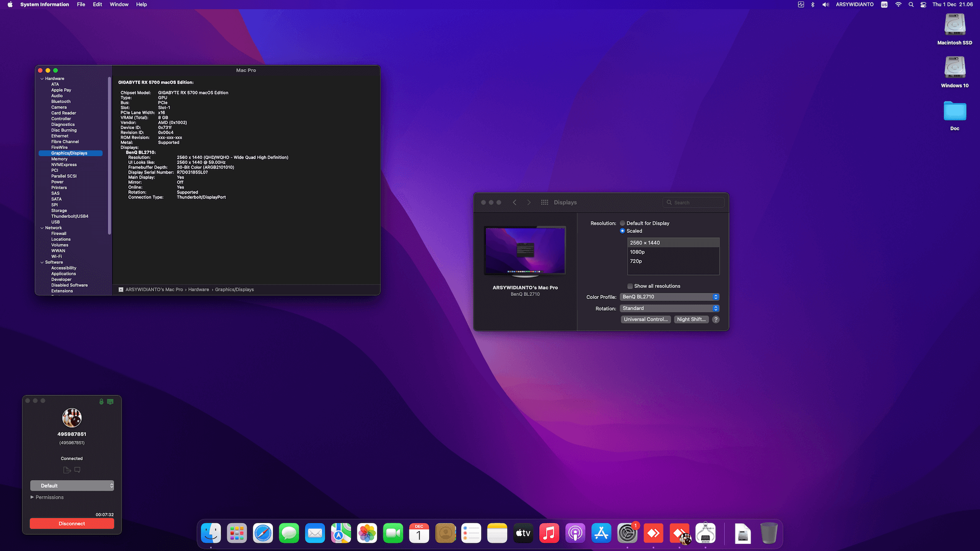The width and height of the screenshot is (980, 551).
Task: Open the Help menu in menu bar
Action: click(141, 5)
